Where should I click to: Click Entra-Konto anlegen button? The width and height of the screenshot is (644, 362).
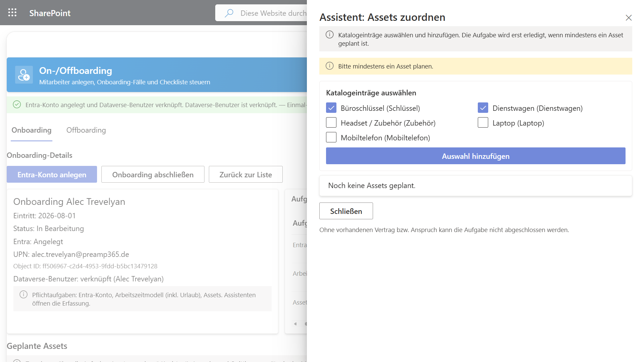coord(52,174)
